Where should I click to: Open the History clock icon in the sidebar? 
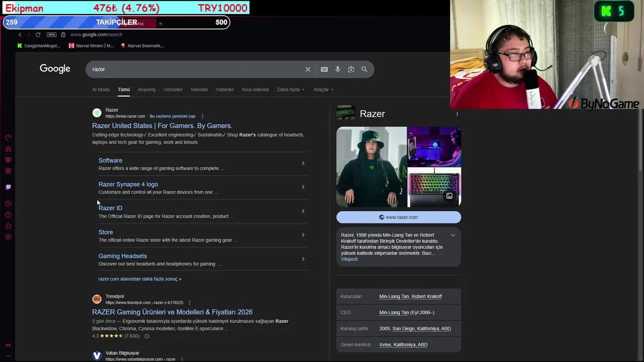click(8, 215)
